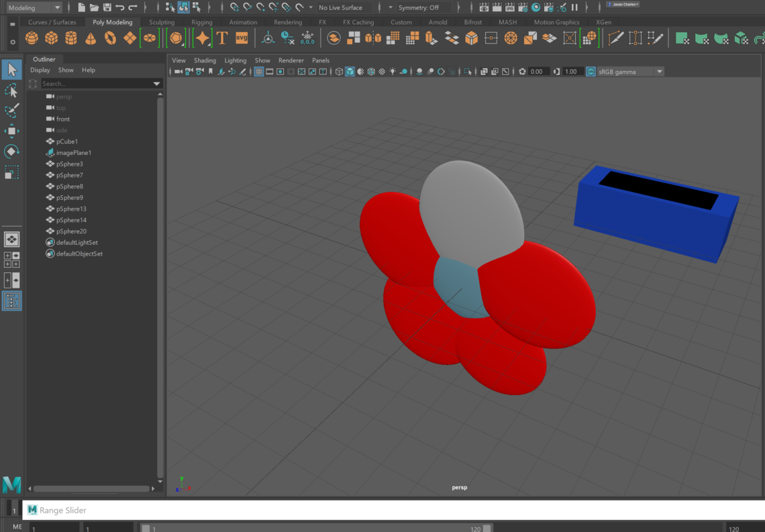Screen dimensions: 765x532
Task: Create a polygon sphere from the shelf
Action: click(32, 38)
